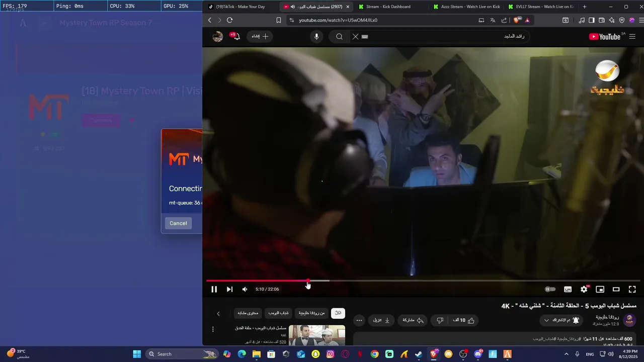644x362 pixels.
Task: Open Instagram from the taskbar
Action: (330, 354)
